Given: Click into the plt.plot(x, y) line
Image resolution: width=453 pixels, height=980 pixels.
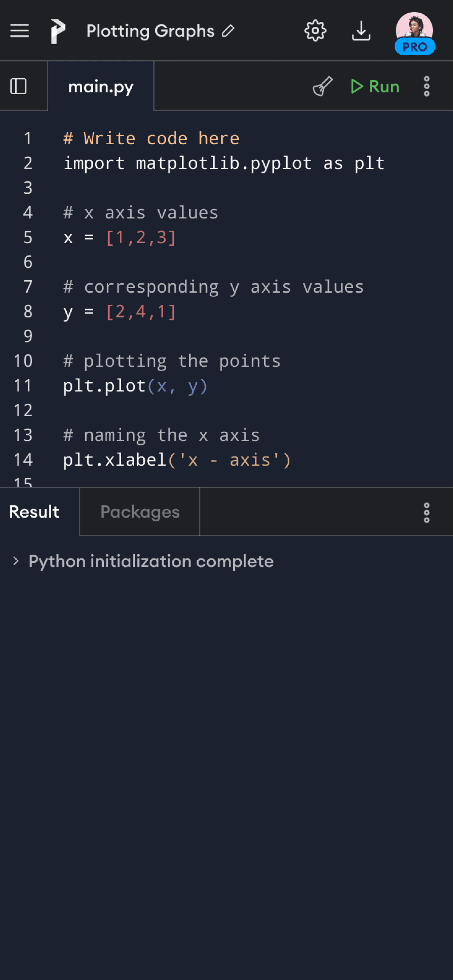Looking at the screenshot, I should [135, 386].
